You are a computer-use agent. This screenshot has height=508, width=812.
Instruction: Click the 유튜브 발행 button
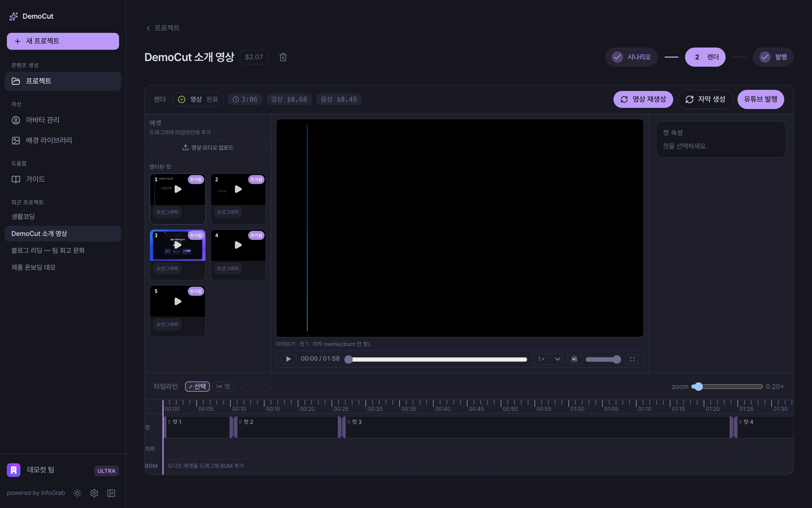tap(761, 100)
